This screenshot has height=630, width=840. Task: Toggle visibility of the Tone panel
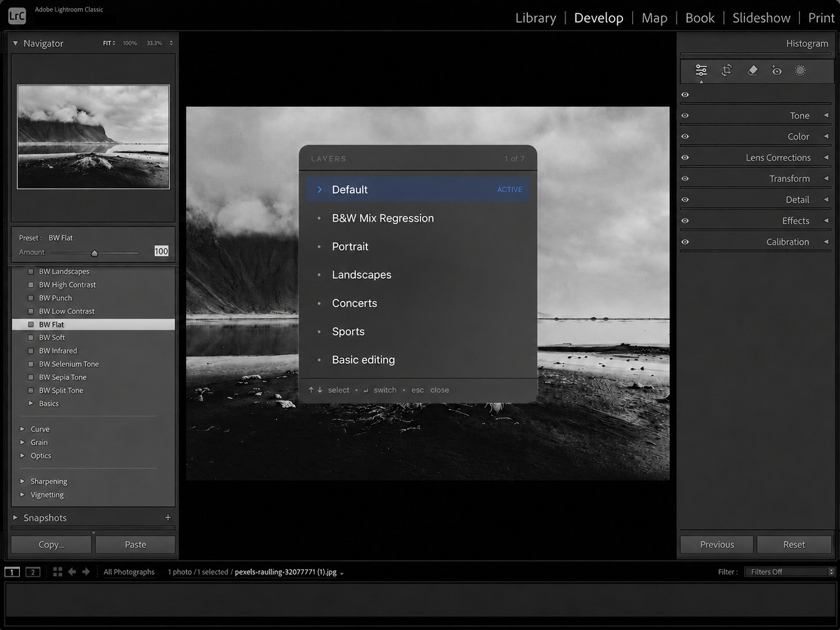coord(685,115)
